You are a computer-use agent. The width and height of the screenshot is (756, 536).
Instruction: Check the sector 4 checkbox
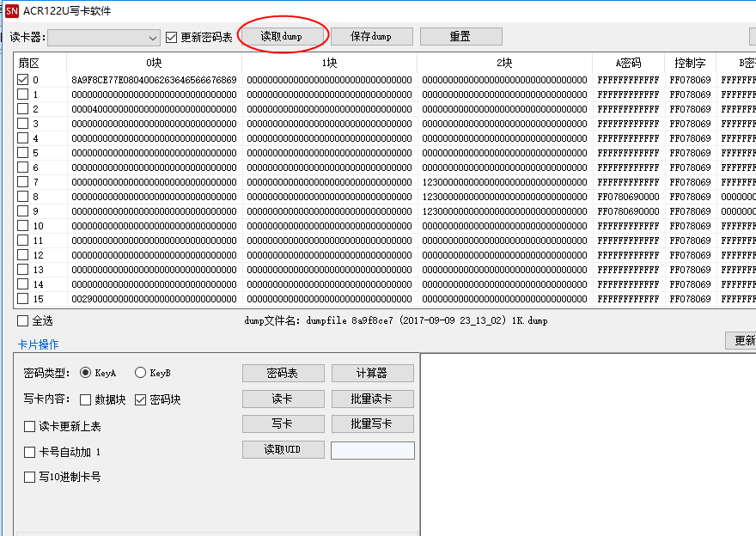click(x=22, y=137)
